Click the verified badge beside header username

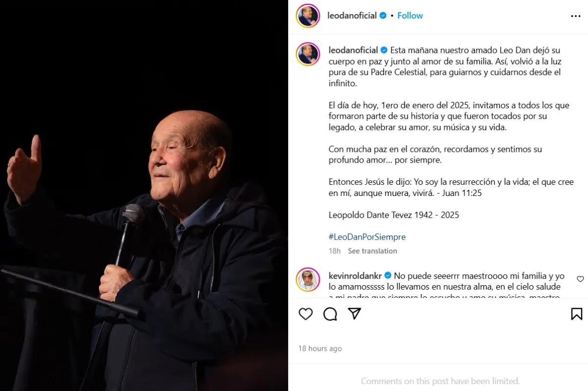pos(383,16)
